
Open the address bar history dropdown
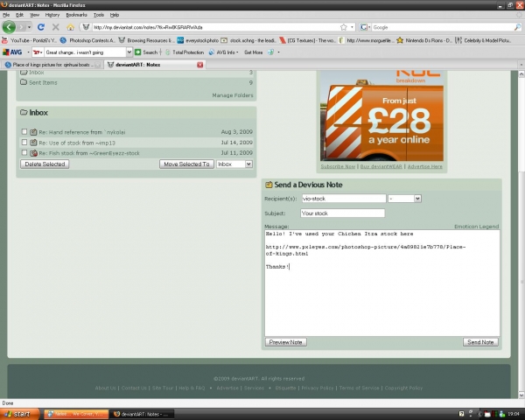tap(352, 27)
